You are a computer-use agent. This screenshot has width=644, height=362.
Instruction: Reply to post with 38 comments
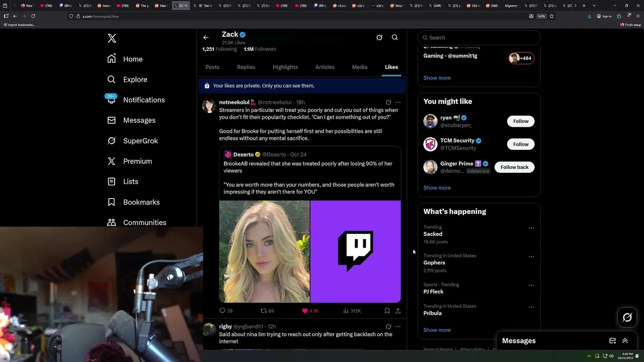[x=226, y=311]
